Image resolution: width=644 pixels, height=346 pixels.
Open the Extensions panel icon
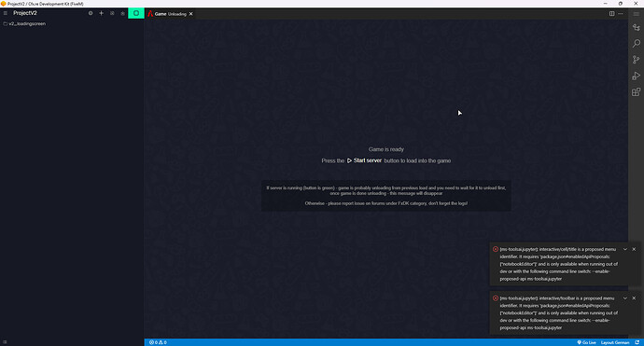point(637,92)
